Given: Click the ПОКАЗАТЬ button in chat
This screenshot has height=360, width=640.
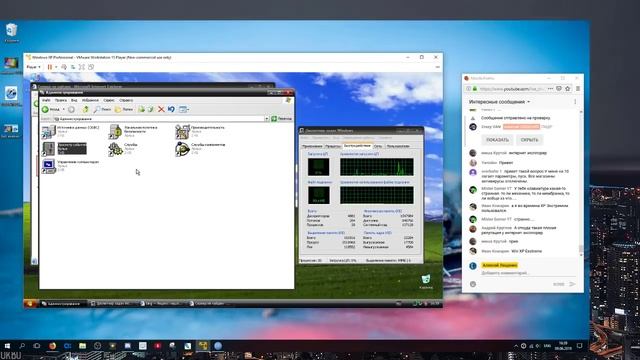Looking at the screenshot, I should tap(498, 140).
